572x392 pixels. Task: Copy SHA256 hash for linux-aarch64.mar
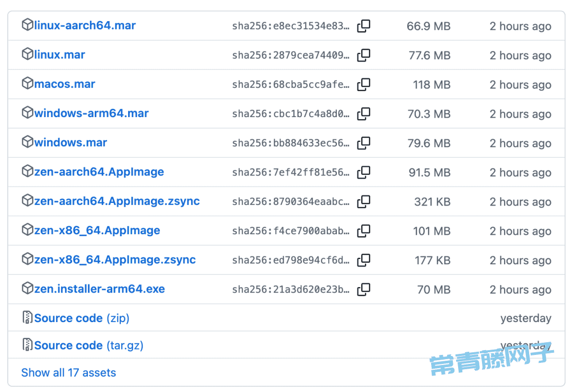[363, 26]
